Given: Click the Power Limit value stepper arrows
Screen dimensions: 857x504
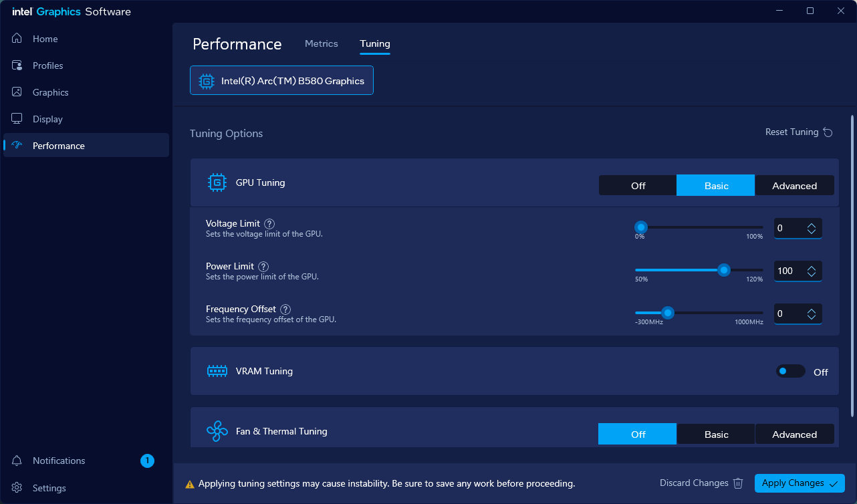Looking at the screenshot, I should [x=812, y=271].
